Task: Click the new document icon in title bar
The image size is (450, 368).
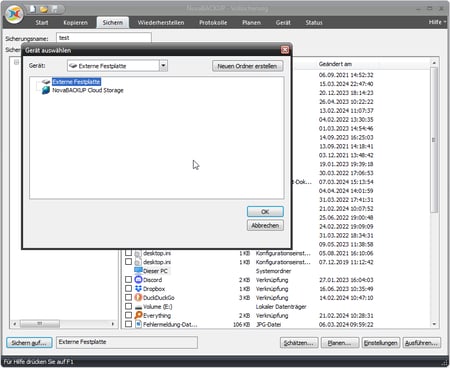Action: tap(33, 9)
